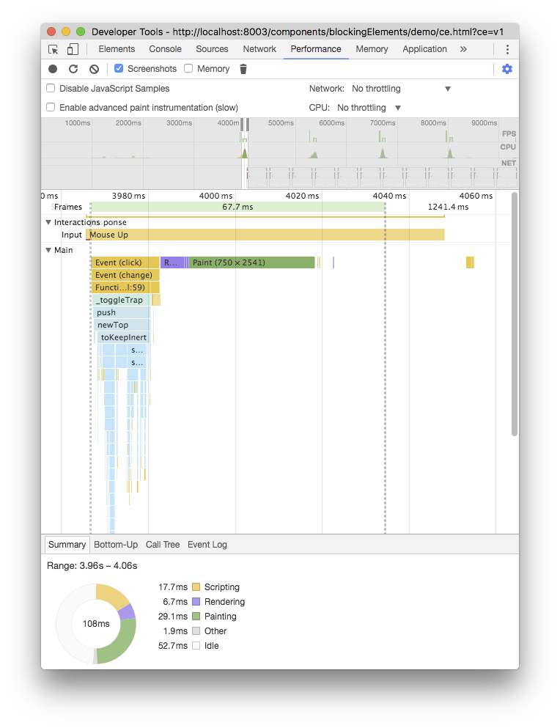The image size is (560, 728).
Task: Select the toKeepInert call bar
Action: pos(124,337)
